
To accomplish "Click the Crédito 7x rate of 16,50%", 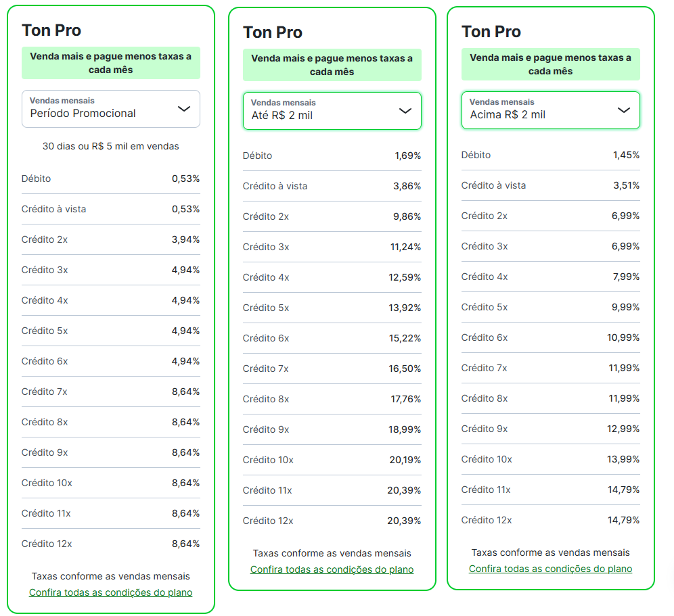I will [x=405, y=369].
